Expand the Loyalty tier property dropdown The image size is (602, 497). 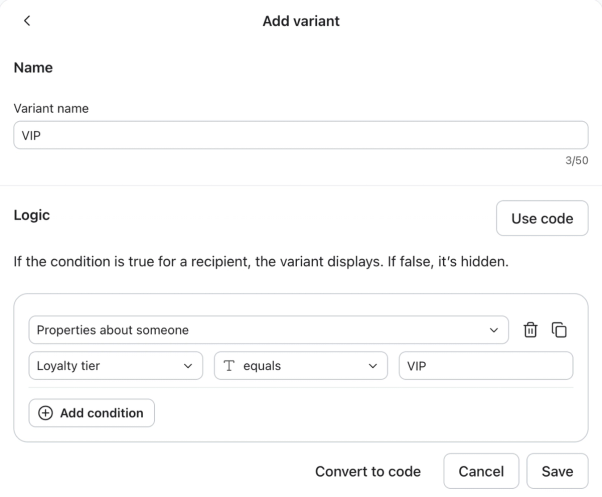coord(116,366)
